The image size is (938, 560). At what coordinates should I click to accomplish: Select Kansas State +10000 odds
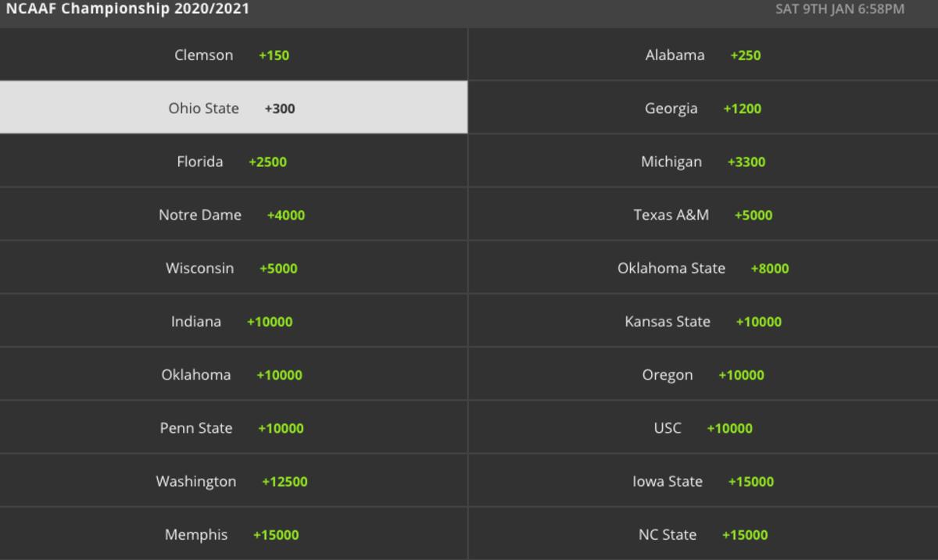703,321
